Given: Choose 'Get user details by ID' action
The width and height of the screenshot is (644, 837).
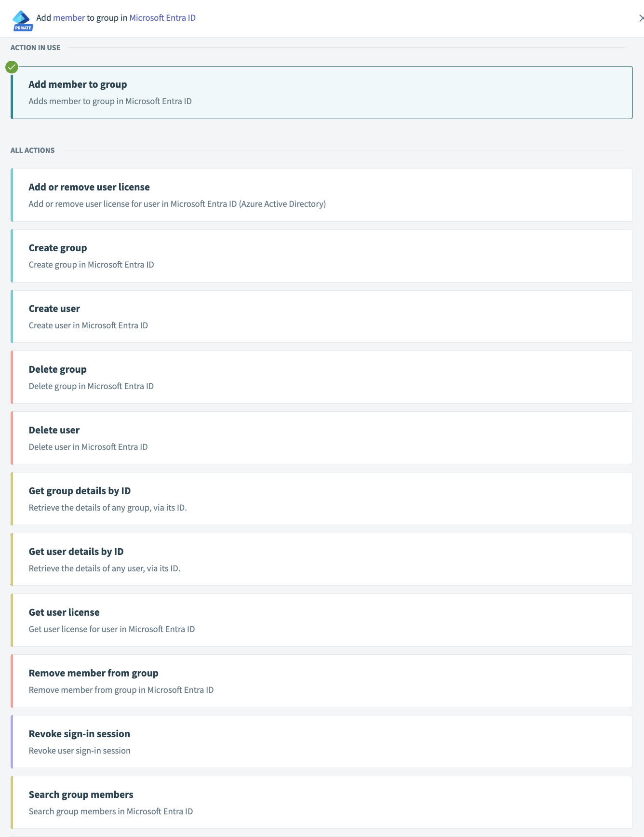Looking at the screenshot, I should tap(322, 560).
